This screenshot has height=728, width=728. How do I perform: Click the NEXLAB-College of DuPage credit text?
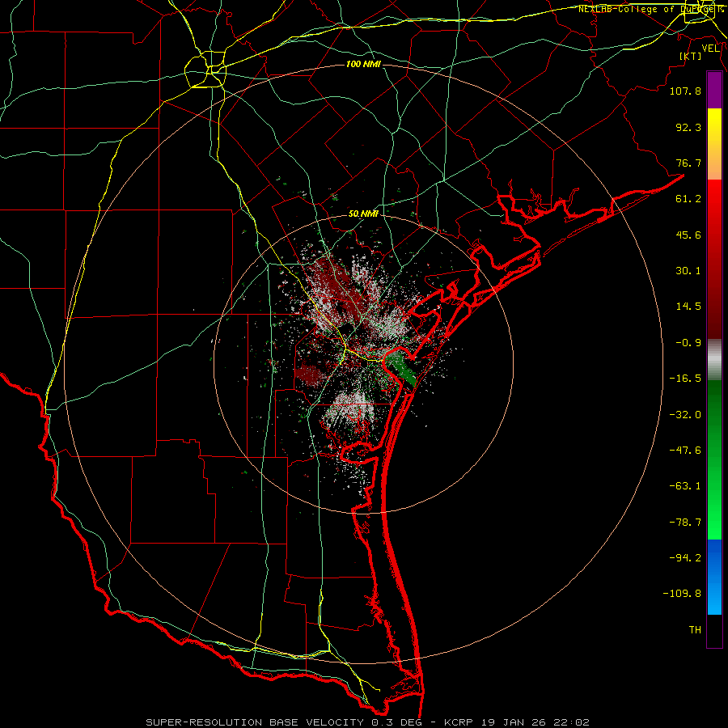click(x=650, y=9)
